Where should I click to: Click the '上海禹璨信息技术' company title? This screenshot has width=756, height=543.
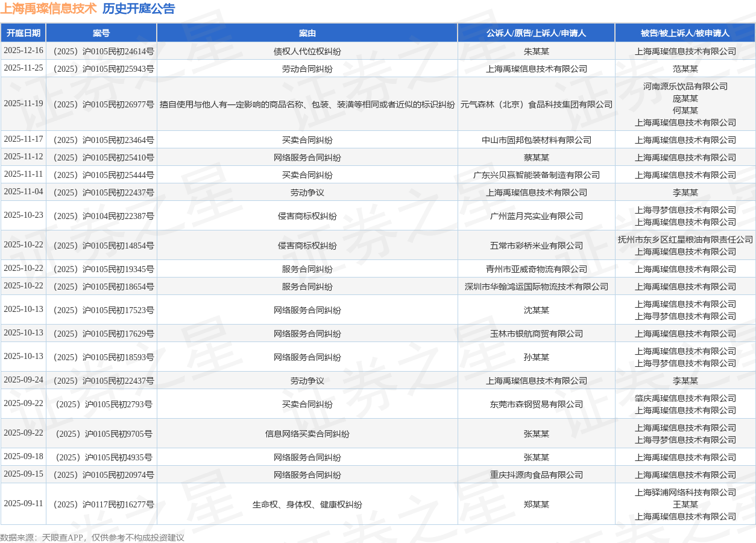click(48, 8)
